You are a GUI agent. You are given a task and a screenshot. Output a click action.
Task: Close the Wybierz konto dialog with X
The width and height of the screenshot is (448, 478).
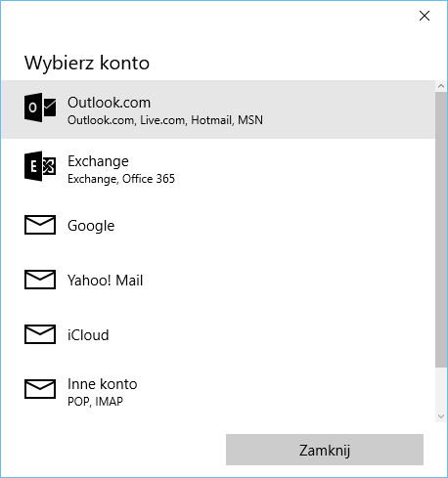point(425,16)
